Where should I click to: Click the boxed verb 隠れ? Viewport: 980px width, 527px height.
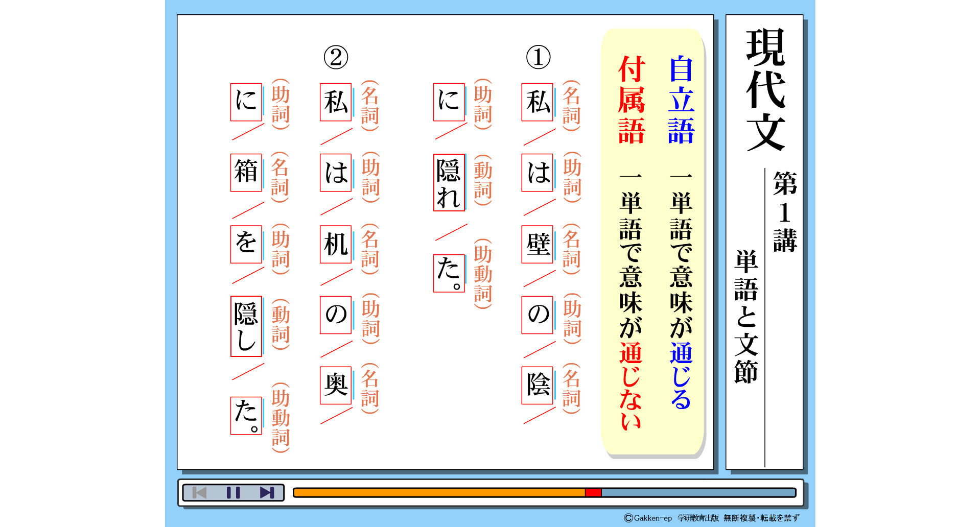click(449, 182)
